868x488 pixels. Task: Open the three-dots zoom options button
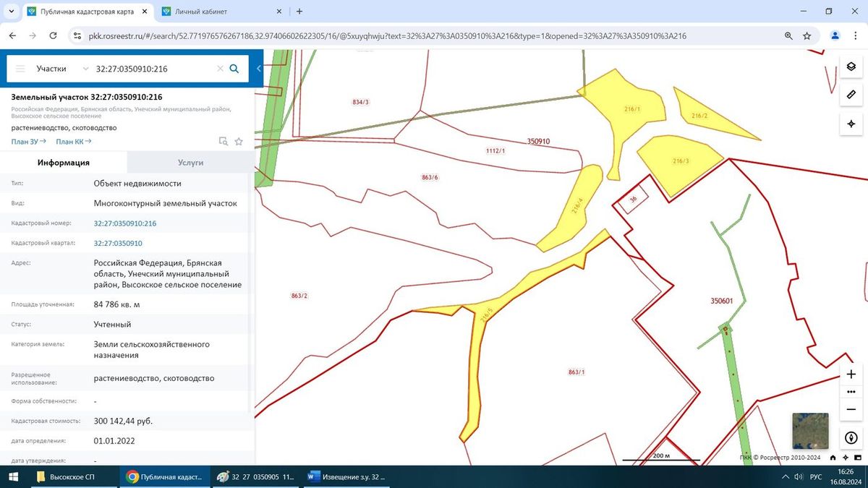click(851, 392)
